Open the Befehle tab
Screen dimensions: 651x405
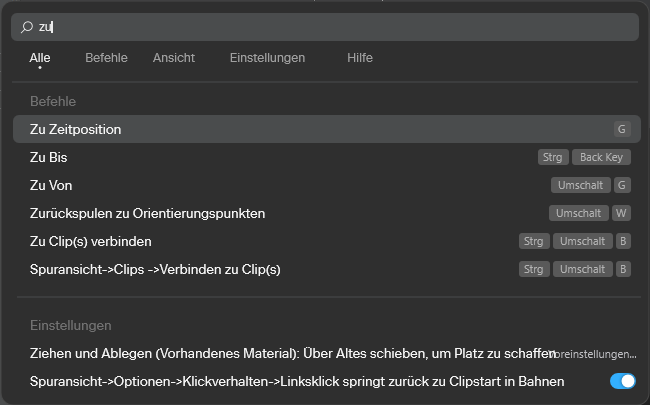pyautogui.click(x=106, y=58)
